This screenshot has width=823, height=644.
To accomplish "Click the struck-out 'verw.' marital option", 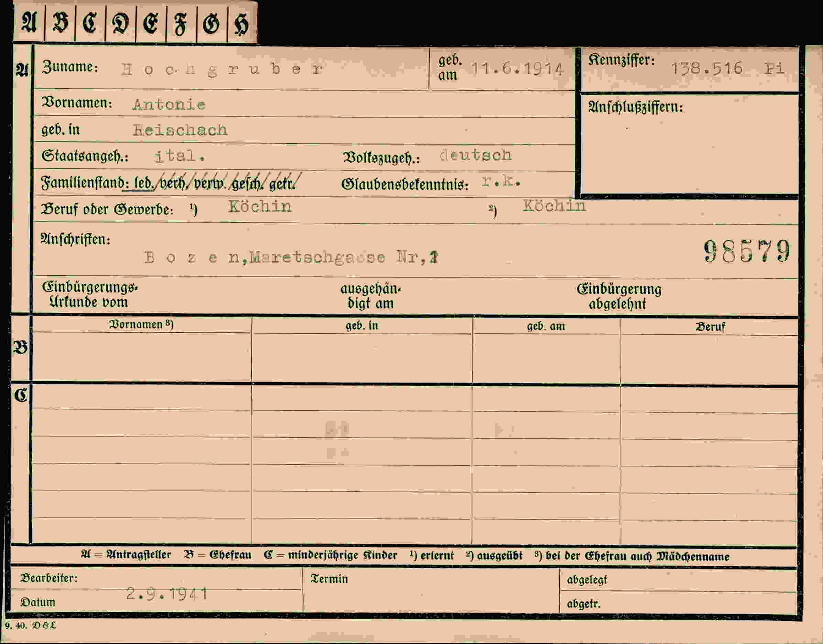I will [210, 184].
